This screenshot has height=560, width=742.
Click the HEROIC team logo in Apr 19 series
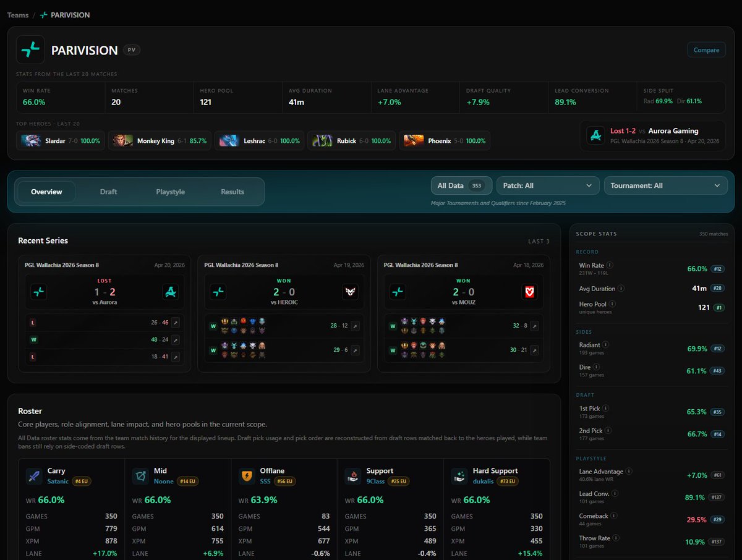tap(350, 292)
